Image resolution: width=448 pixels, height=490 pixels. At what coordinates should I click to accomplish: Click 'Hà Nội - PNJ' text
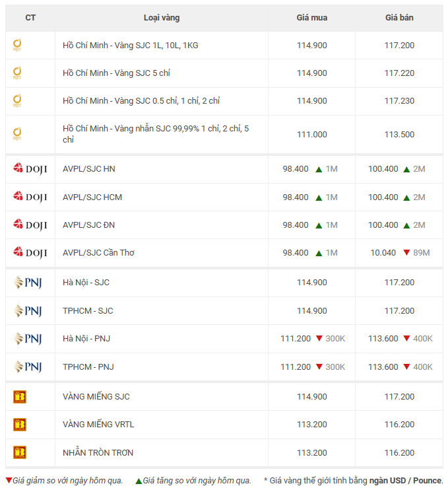[86, 338]
